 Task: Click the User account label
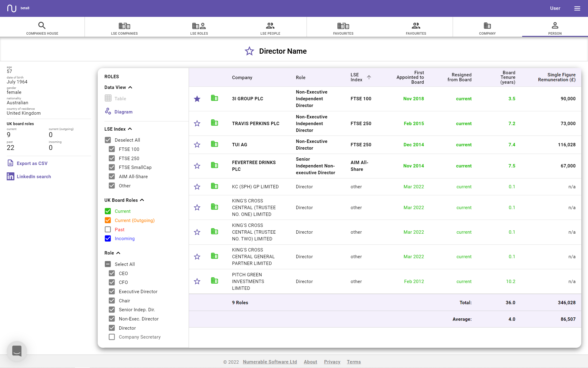point(555,8)
